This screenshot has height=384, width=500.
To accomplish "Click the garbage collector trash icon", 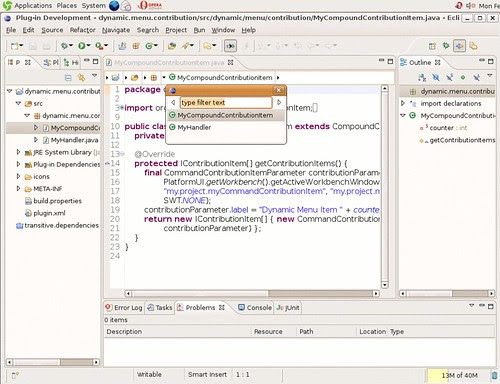I will (494, 375).
